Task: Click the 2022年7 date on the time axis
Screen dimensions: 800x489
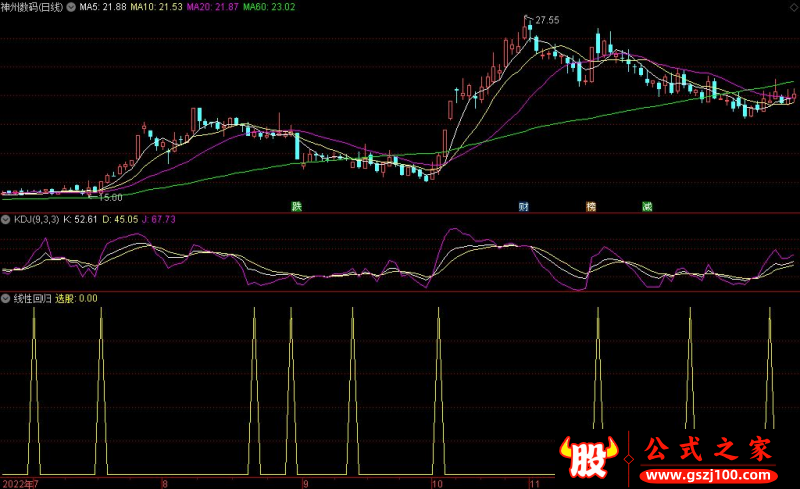Action: (x=20, y=483)
